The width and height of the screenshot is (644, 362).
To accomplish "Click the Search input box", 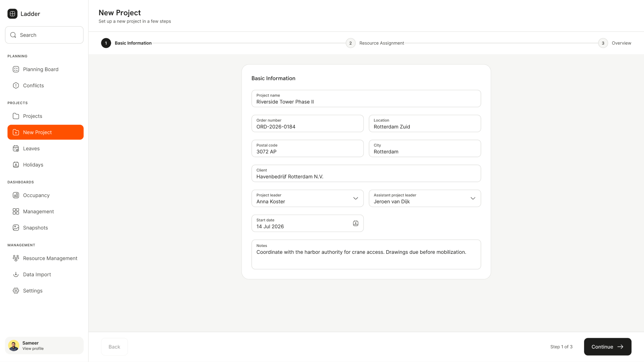I will (44, 35).
